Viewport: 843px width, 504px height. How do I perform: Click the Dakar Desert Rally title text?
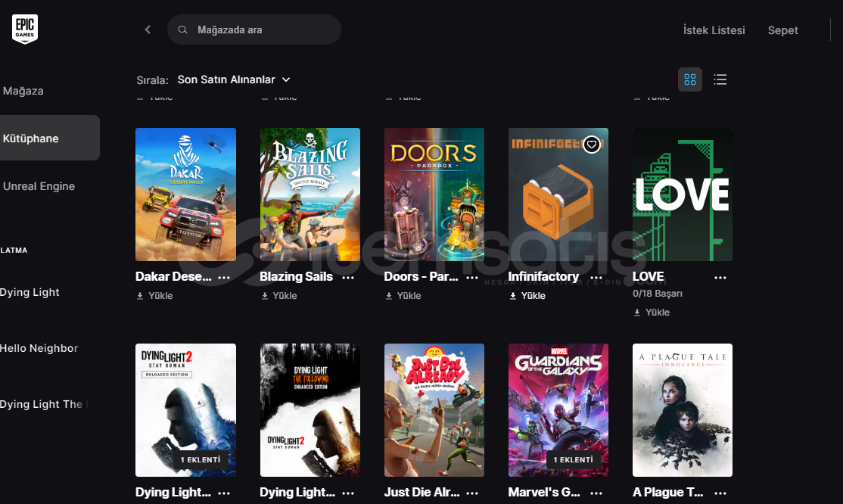click(x=173, y=276)
